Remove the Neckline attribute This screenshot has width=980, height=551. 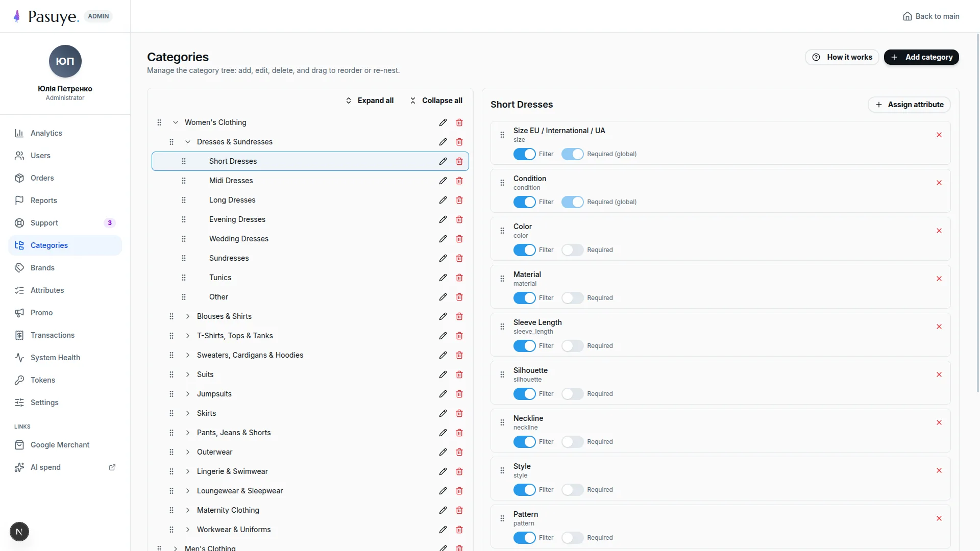point(939,422)
